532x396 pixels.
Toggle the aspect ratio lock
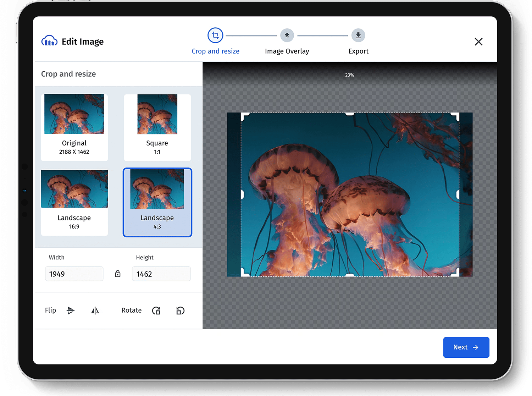pos(118,274)
